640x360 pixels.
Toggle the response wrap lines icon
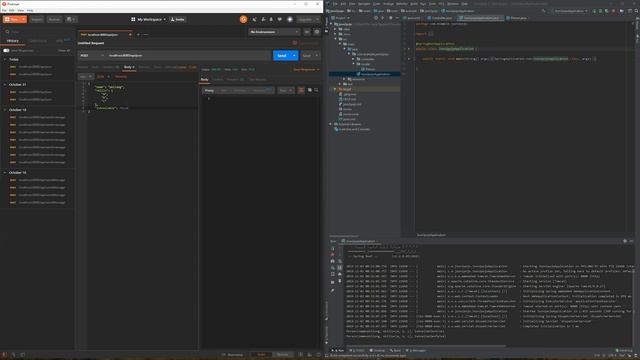301,90
